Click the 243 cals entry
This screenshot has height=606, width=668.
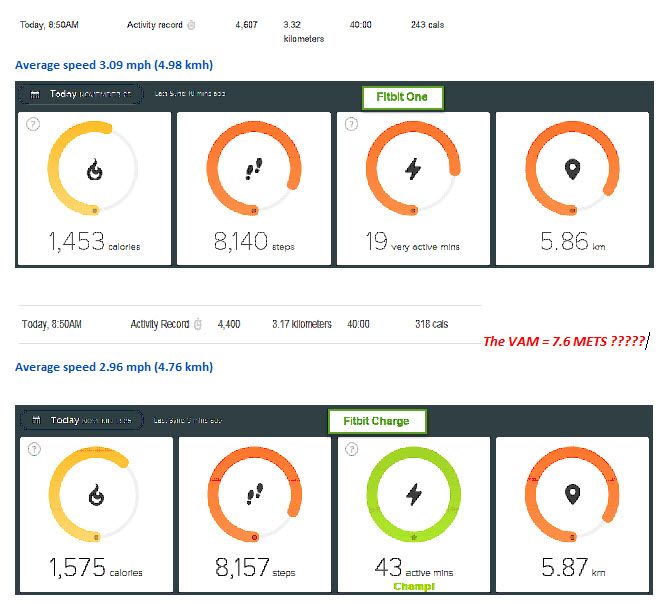click(x=427, y=25)
